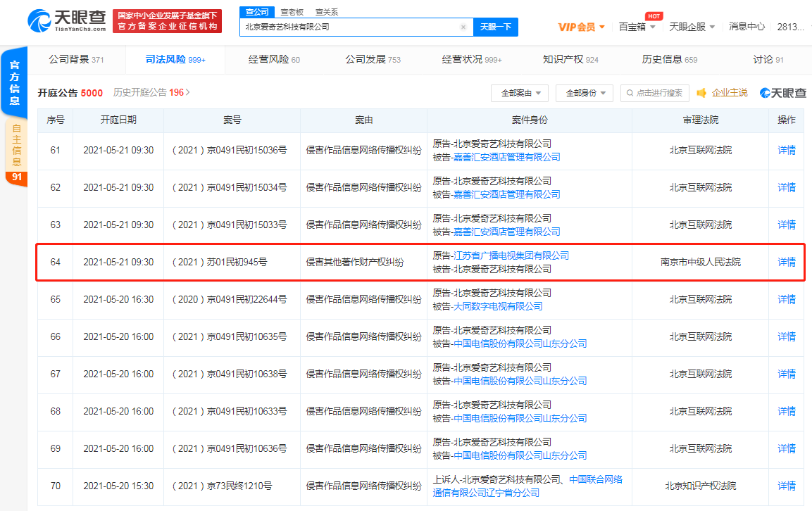Open 中国电信股份有限公司山东分公司 link in row 66
Image resolution: width=812 pixels, height=511 pixels.
point(520,343)
